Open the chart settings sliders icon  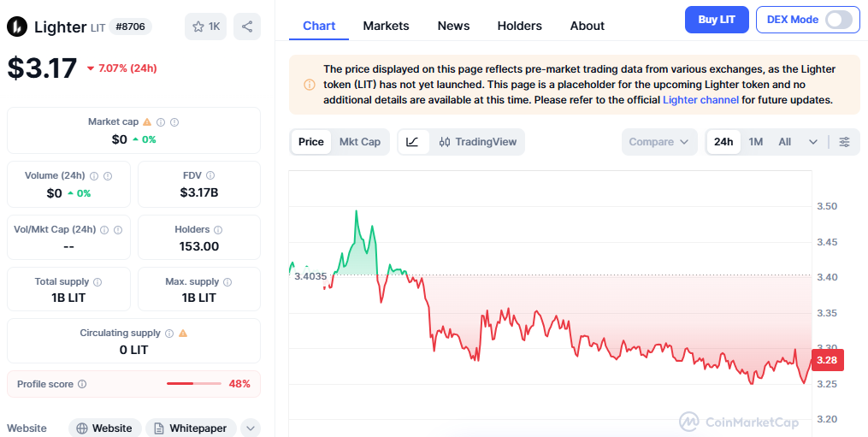click(x=844, y=142)
